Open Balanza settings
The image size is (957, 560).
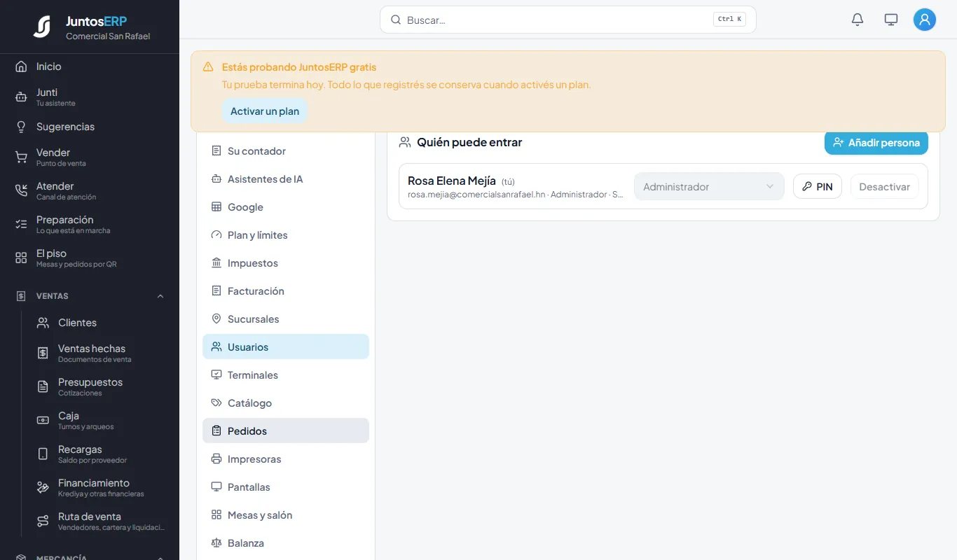286,543
